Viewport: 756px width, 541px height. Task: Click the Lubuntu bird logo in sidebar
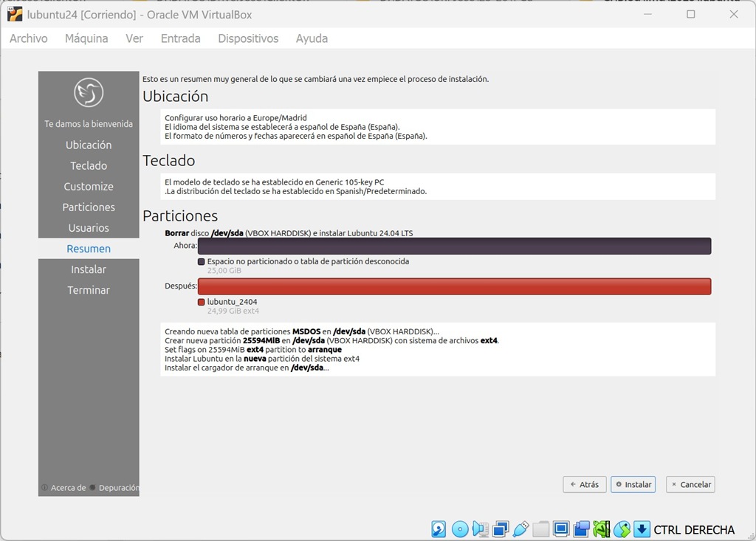click(x=89, y=92)
